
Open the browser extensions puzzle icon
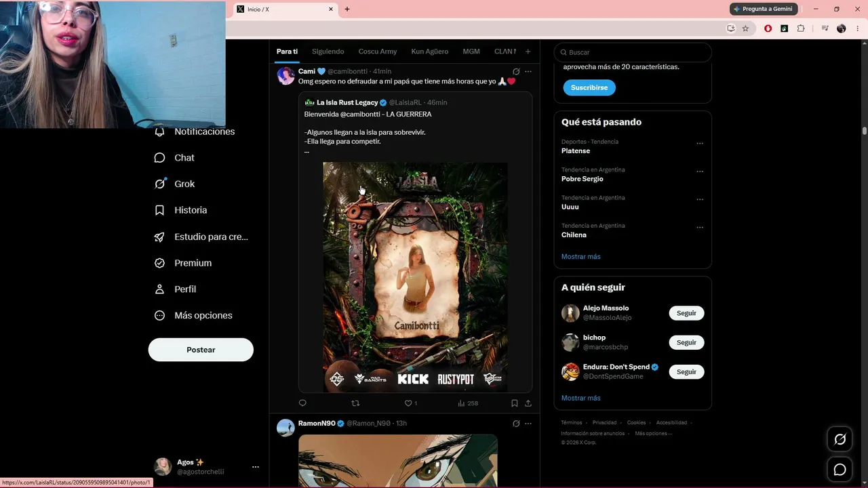pos(801,28)
